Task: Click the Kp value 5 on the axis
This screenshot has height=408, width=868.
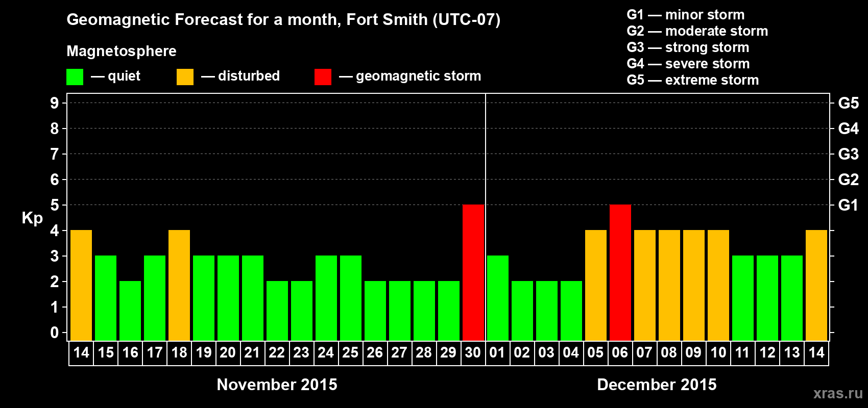Action: [55, 205]
